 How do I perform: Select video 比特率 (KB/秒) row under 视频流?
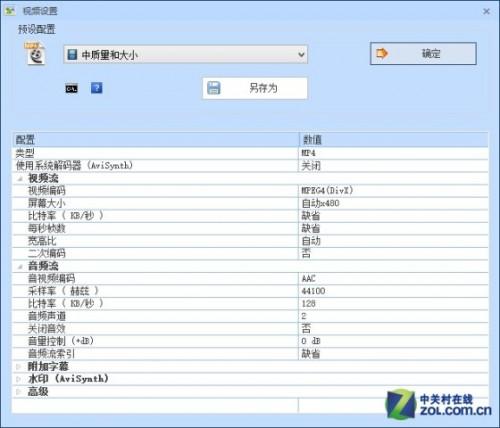click(x=250, y=216)
